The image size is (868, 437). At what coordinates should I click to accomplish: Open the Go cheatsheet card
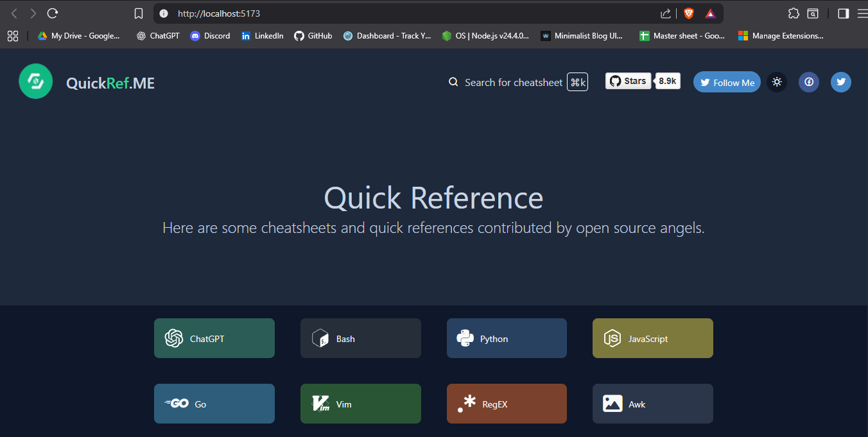click(x=214, y=404)
